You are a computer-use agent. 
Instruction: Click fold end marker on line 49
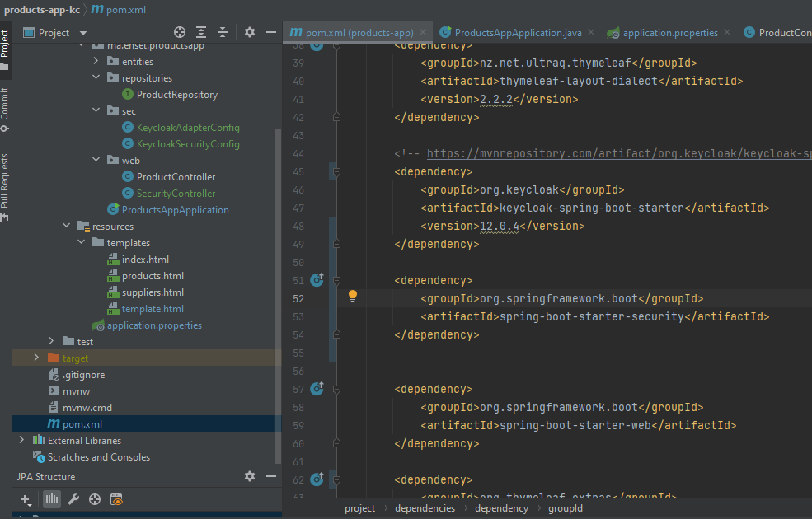click(336, 244)
